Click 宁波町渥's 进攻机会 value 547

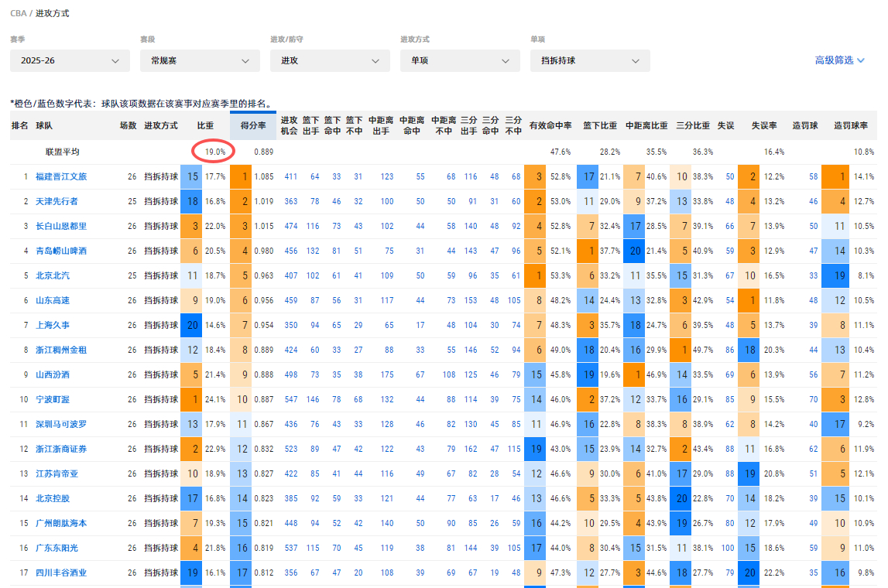(290, 399)
